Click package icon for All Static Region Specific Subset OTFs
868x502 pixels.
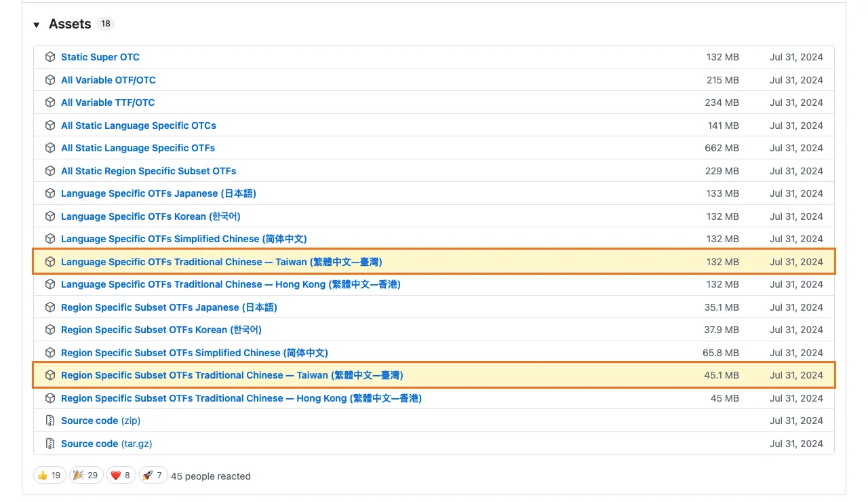pos(50,171)
